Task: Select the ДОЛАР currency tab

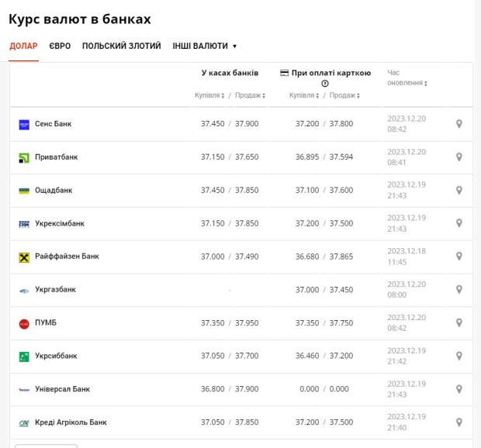Action: pos(23,47)
